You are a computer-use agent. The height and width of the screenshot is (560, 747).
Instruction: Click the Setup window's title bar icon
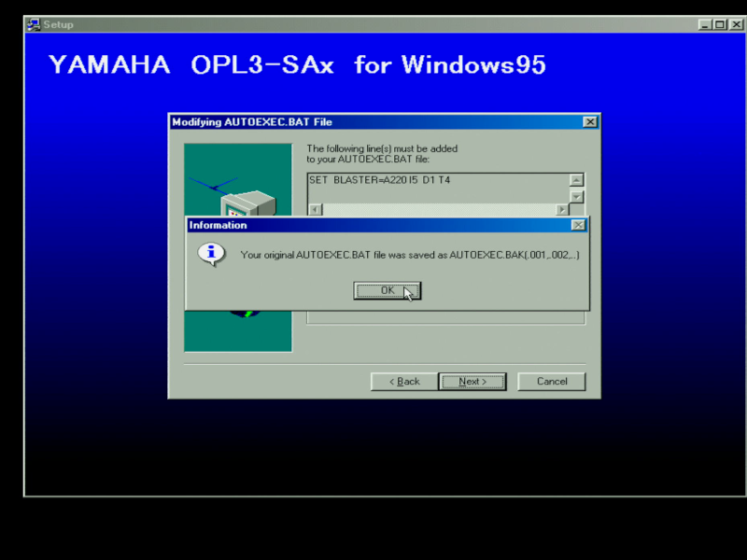click(34, 24)
